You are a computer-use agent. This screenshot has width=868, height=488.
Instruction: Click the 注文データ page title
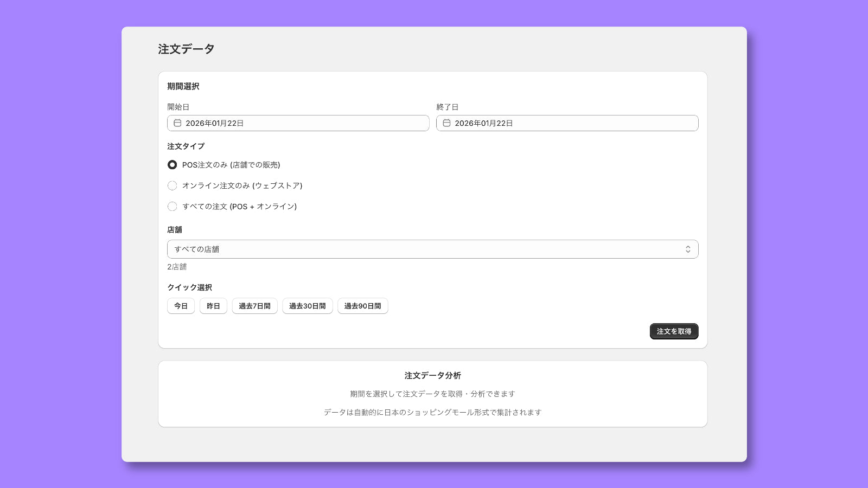[x=185, y=49]
